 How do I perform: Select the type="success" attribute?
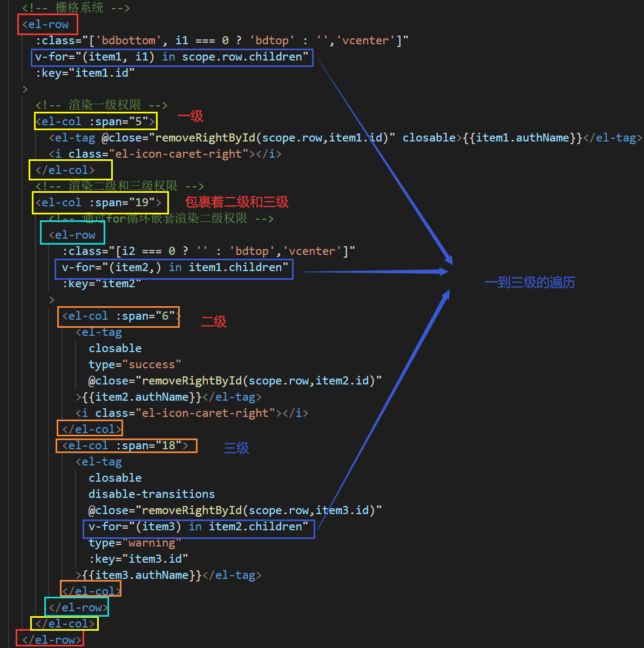pos(135,364)
